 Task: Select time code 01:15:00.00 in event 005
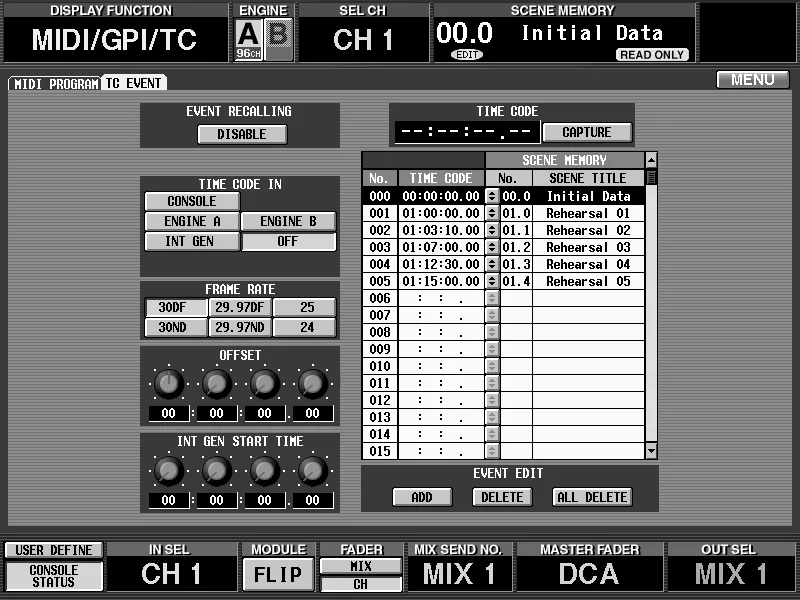(x=441, y=281)
